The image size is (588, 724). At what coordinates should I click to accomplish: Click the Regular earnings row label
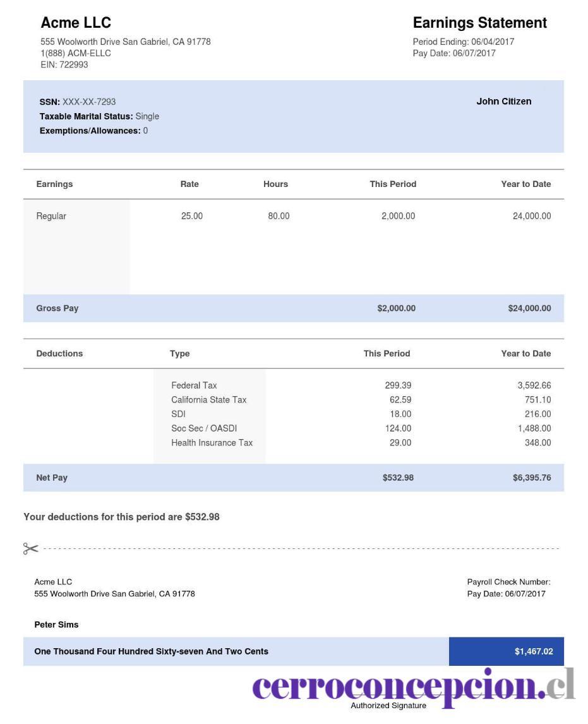(x=51, y=215)
